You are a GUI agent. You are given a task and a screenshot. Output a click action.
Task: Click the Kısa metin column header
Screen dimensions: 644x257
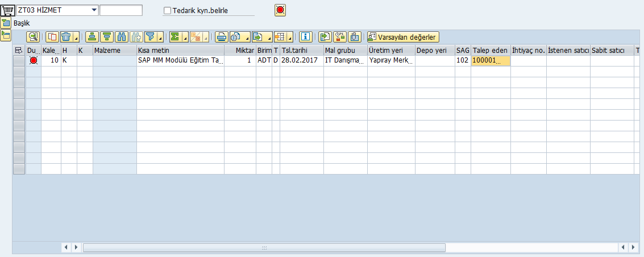point(180,50)
